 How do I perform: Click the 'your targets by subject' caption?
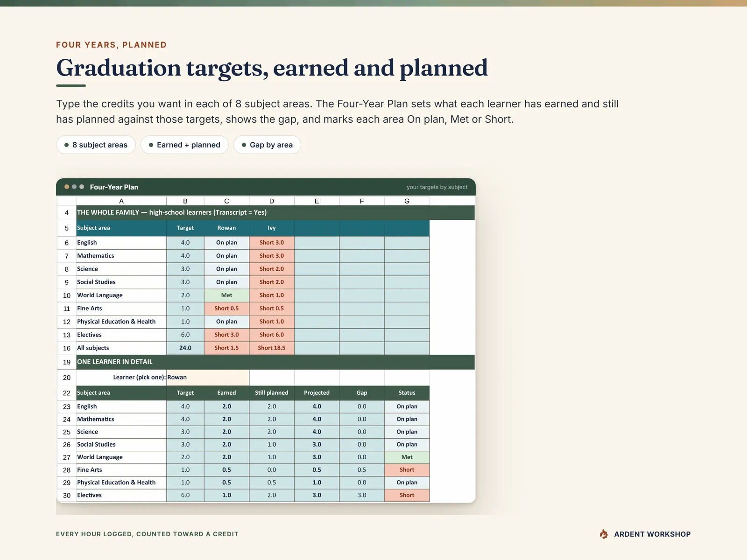[437, 187]
